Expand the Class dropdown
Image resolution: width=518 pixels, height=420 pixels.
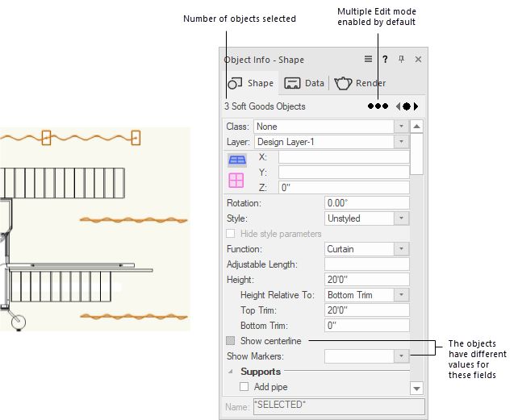(401, 127)
